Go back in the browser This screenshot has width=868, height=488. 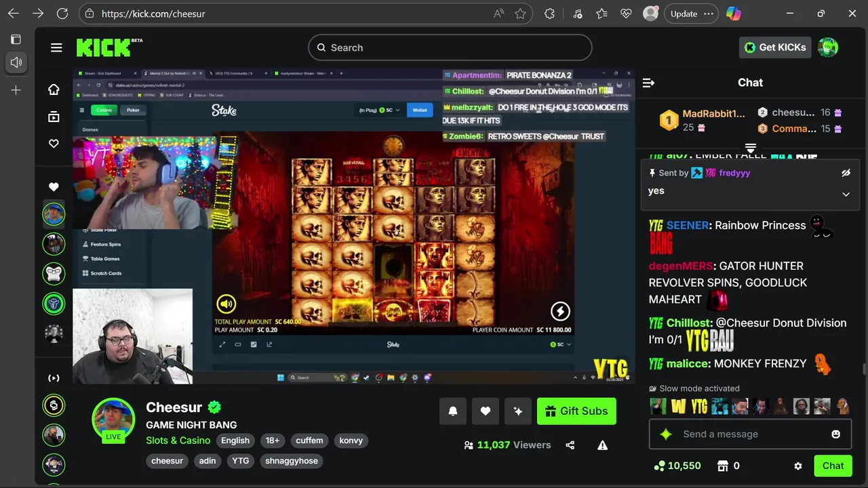tap(14, 14)
